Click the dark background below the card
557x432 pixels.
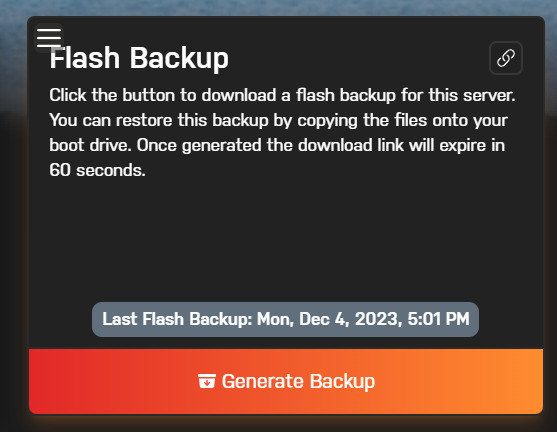(x=278, y=424)
